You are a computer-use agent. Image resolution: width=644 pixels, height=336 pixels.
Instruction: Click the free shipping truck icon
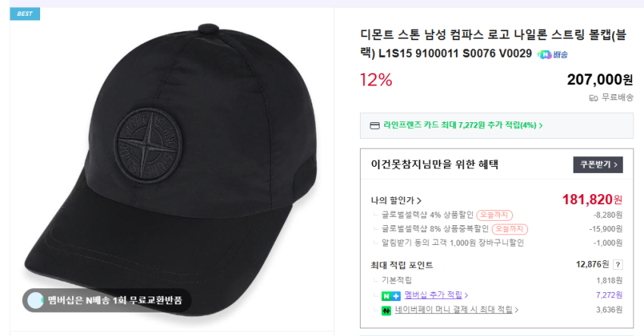point(593,97)
